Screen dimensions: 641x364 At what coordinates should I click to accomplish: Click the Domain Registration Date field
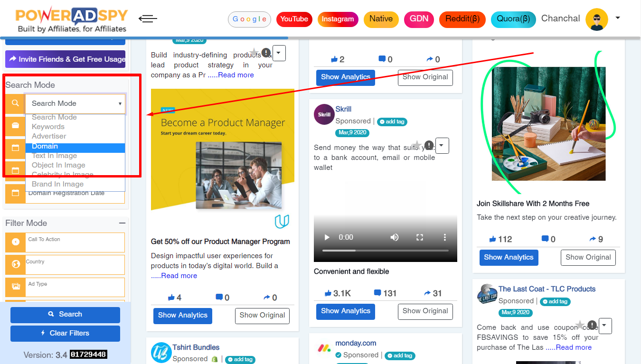[x=75, y=195]
